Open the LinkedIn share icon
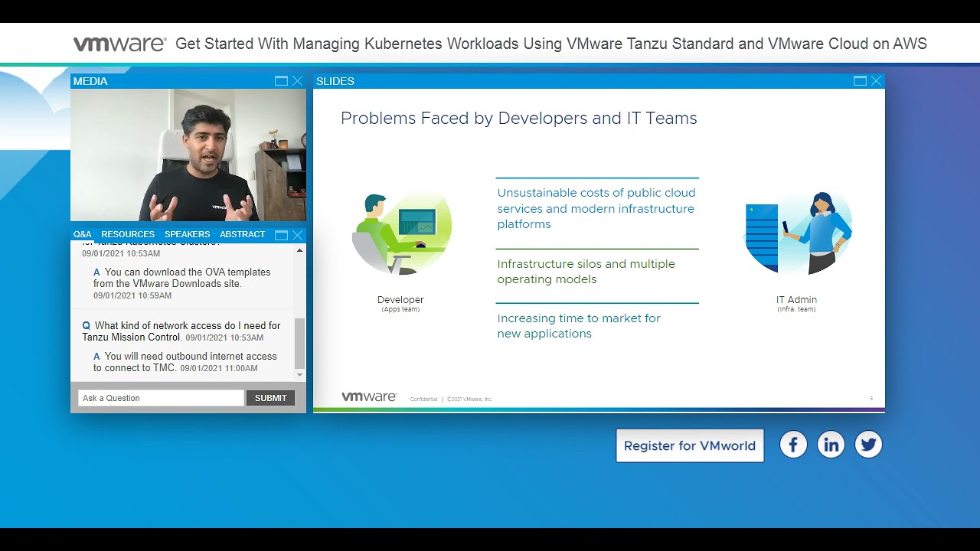Screen dimensions: 980x551 pos(831,445)
